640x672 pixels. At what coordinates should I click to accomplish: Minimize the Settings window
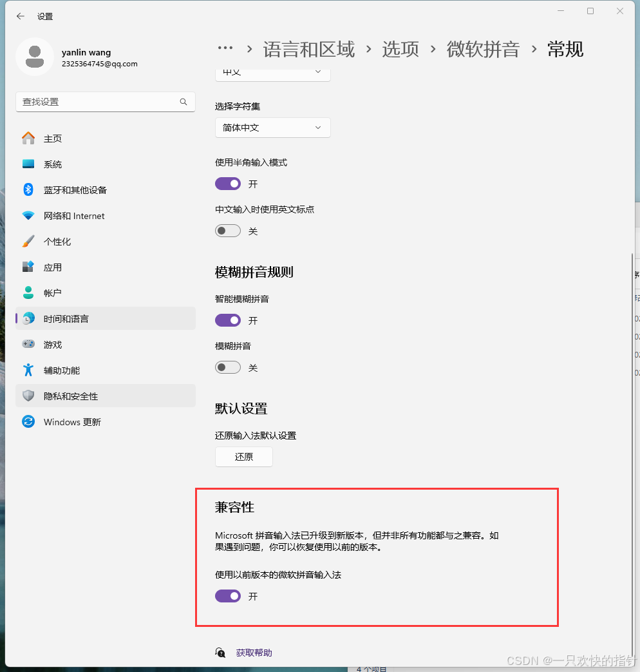pos(561,11)
